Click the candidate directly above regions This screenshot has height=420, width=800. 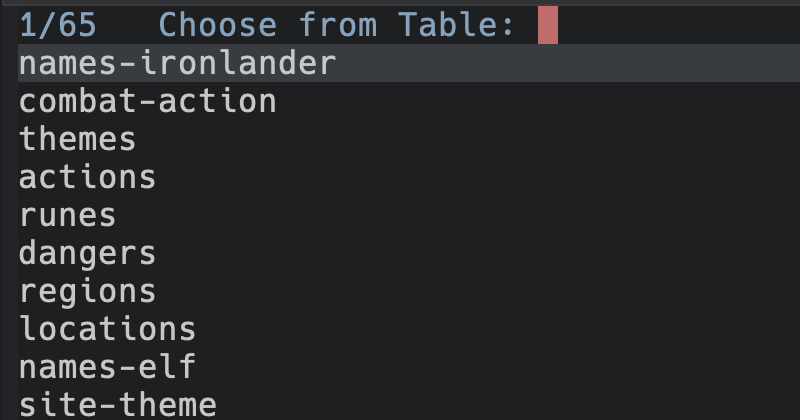click(87, 253)
